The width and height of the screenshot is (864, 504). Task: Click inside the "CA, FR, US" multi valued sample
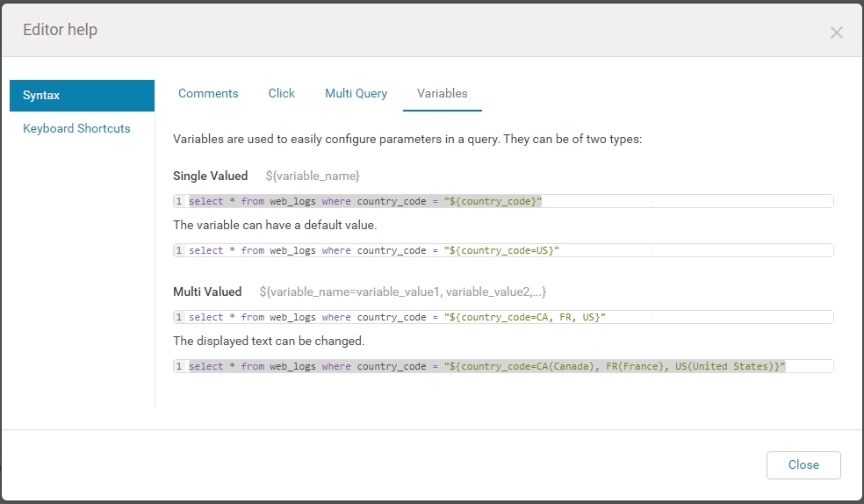click(x=503, y=317)
